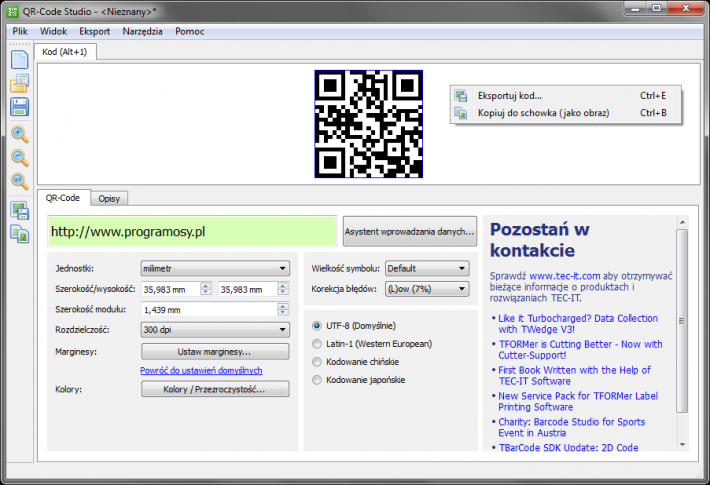
Task: Click the height 35,983 mm spinner arrows
Action: [x=283, y=289]
